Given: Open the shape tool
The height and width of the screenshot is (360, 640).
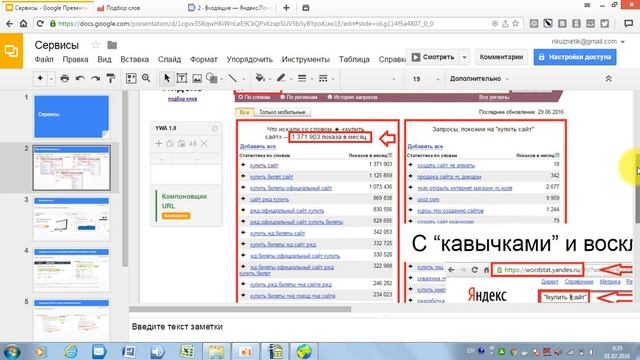Looking at the screenshot, I should pyautogui.click(x=212, y=78).
